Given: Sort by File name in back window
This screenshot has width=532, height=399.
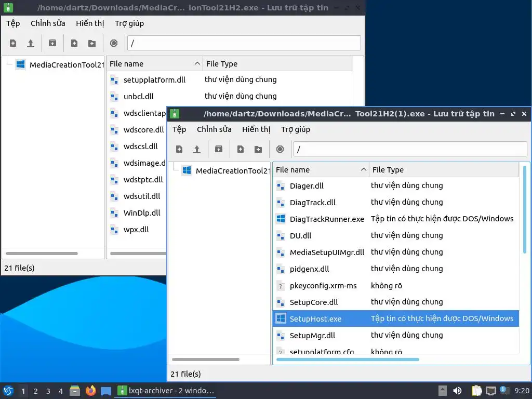Looking at the screenshot, I should pos(155,64).
